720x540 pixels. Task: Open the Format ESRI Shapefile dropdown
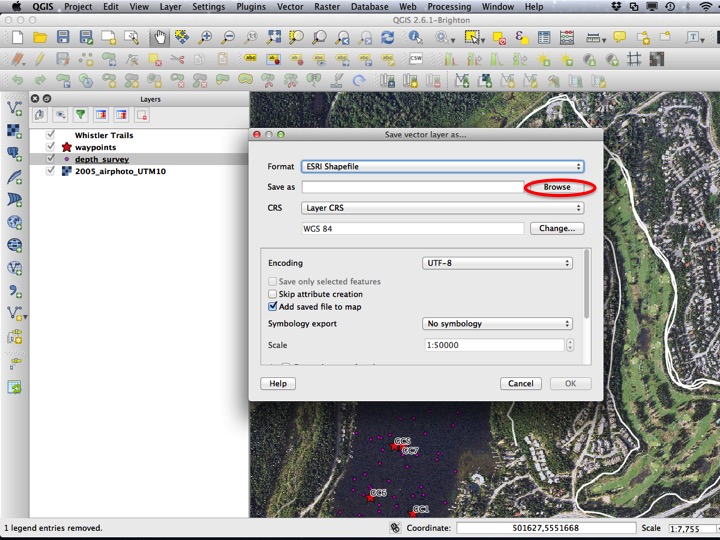[443, 166]
